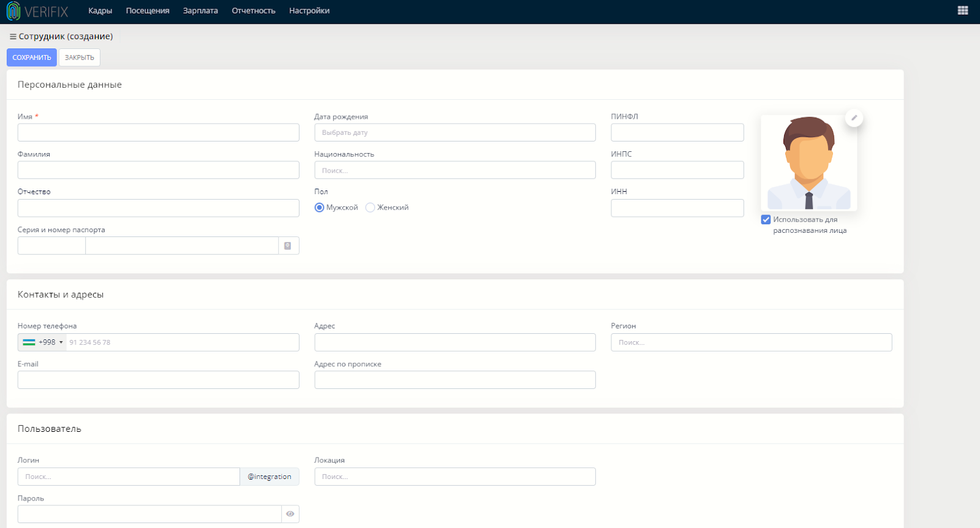The height and width of the screenshot is (528, 980).
Task: Open the Локация search dropdown
Action: click(x=455, y=477)
